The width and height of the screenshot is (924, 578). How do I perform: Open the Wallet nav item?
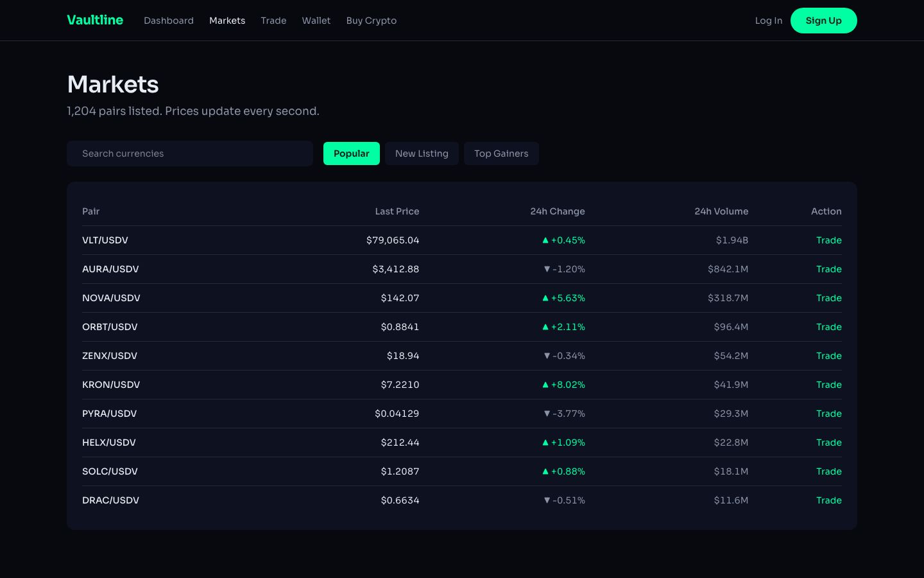[x=316, y=21]
